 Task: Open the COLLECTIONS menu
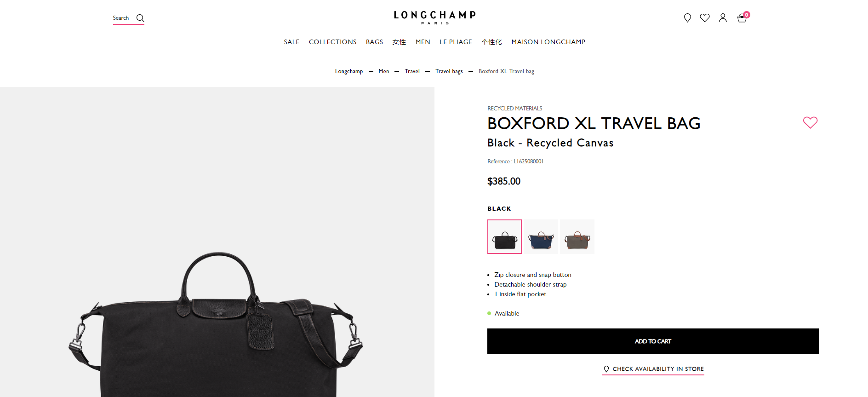[x=333, y=42]
